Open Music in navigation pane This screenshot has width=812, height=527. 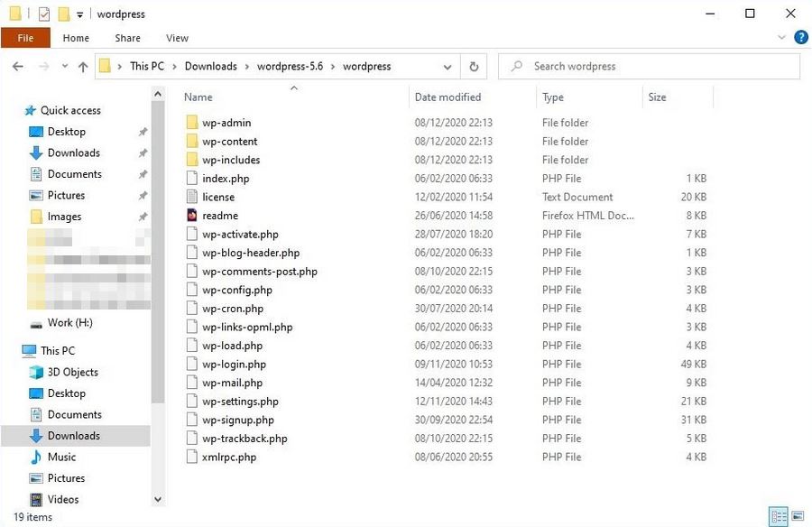61,457
